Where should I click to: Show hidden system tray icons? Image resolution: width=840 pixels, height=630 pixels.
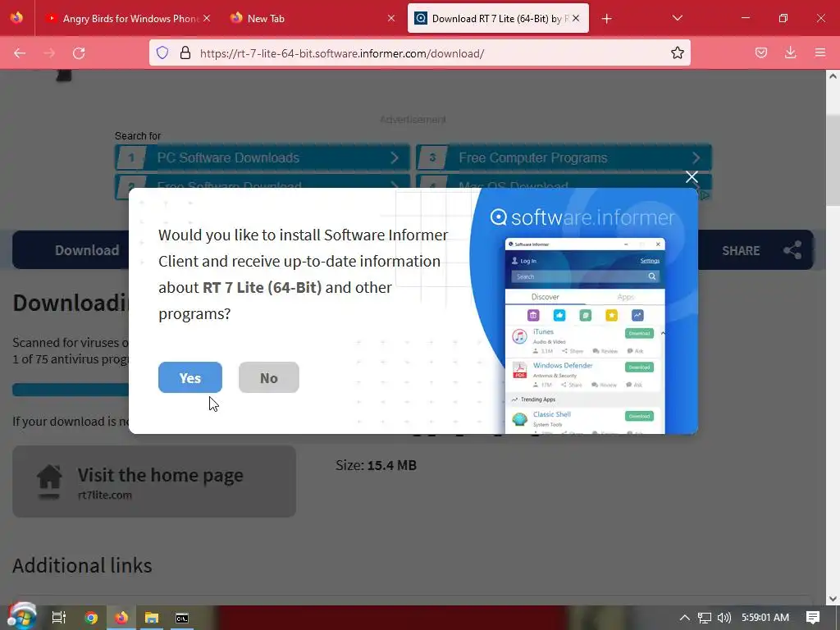[685, 618]
